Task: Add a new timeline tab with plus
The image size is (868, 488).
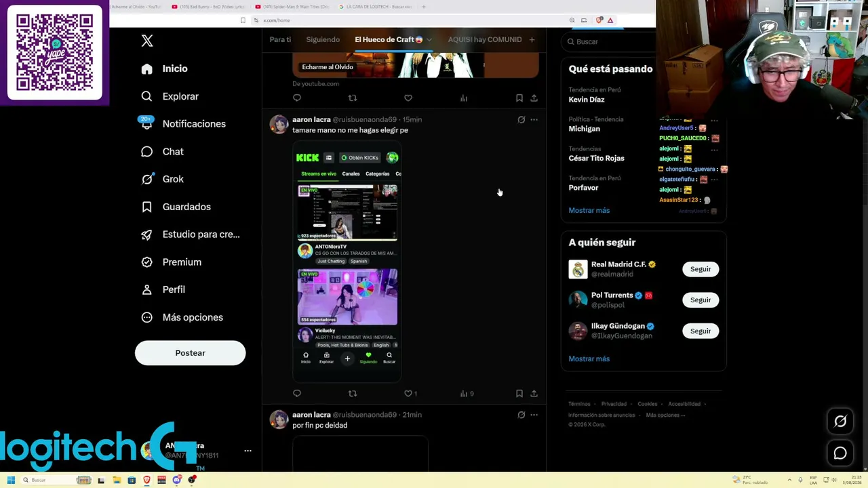Action: tap(532, 40)
